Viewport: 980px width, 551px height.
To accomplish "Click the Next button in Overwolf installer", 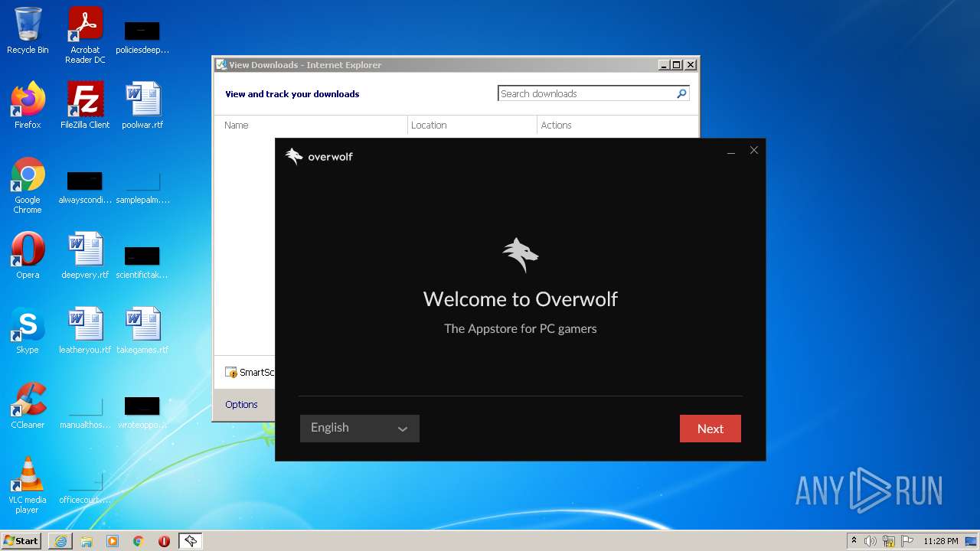I will tap(710, 429).
